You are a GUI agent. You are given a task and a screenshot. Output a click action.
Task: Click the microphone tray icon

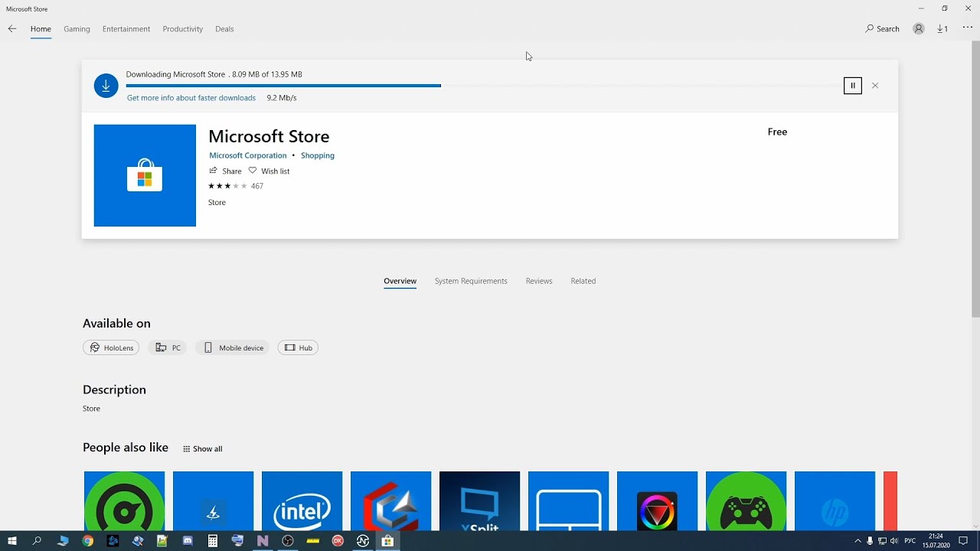point(870,541)
